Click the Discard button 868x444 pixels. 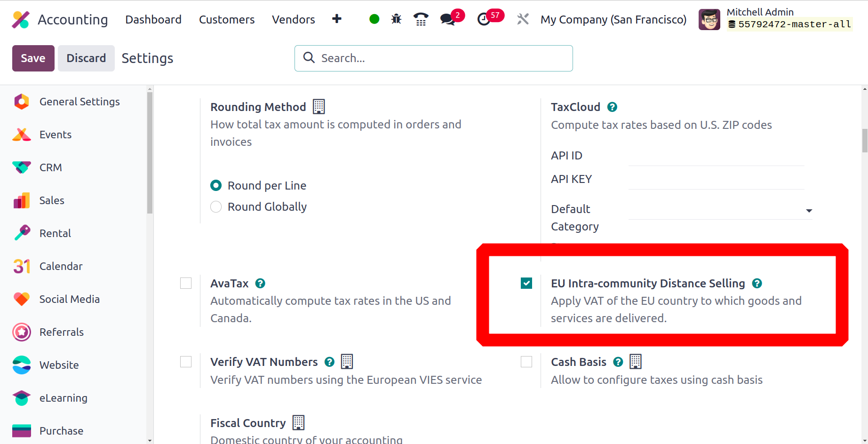[x=86, y=58]
